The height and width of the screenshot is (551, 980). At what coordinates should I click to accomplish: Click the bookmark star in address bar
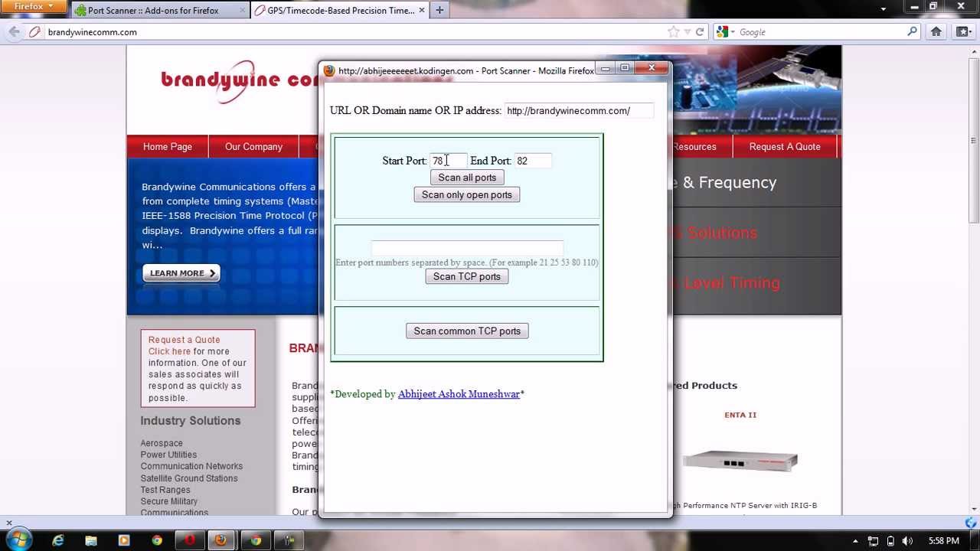pyautogui.click(x=674, y=31)
